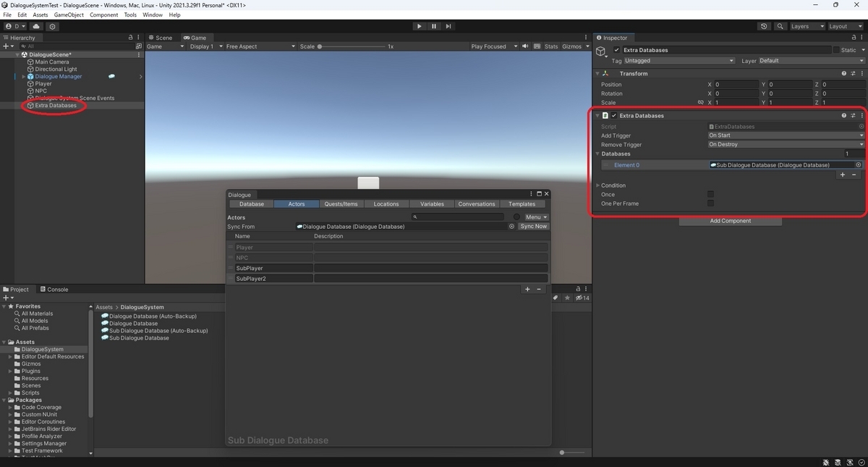Collapse the Databases foldout

coord(597,153)
